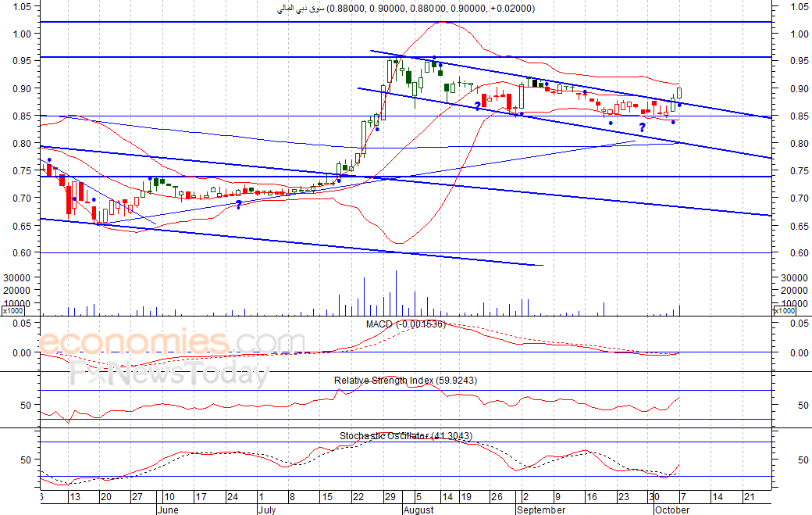
Task: Click the July 15 date label
Action: pyautogui.click(x=327, y=497)
